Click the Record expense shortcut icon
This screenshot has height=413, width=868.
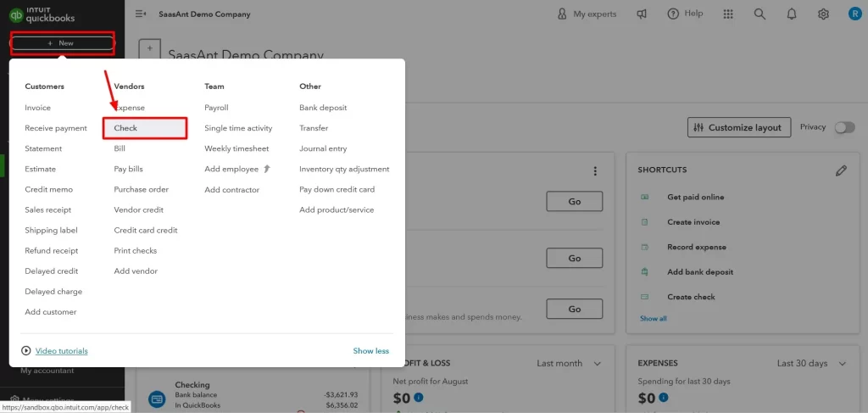click(644, 247)
